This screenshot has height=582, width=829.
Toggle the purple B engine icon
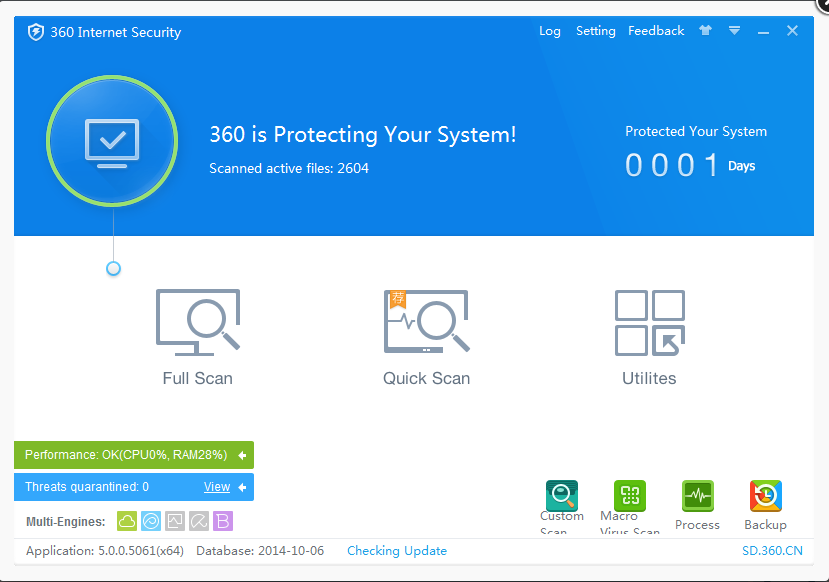(x=223, y=521)
